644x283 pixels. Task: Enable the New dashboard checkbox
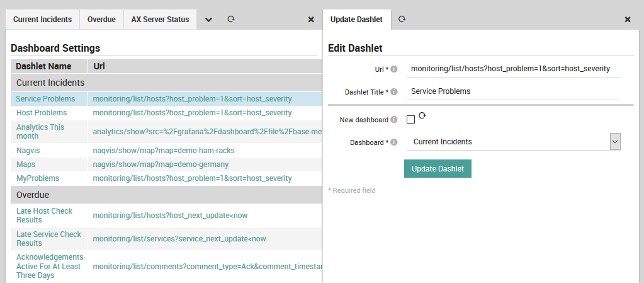[411, 120]
